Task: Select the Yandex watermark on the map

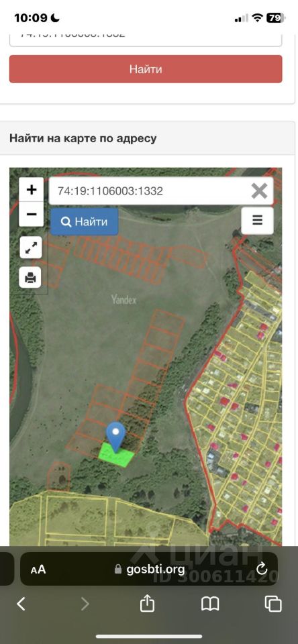Action: click(123, 299)
